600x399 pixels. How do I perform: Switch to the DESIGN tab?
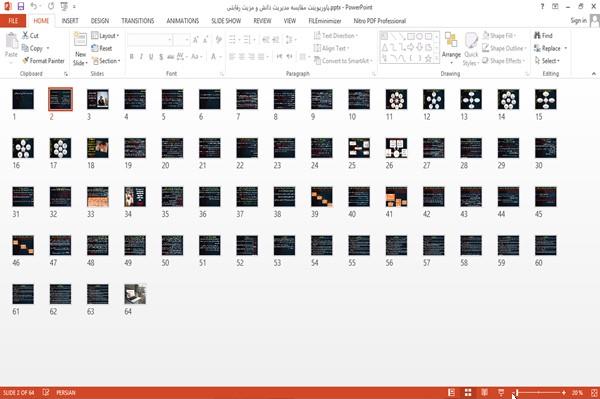100,21
